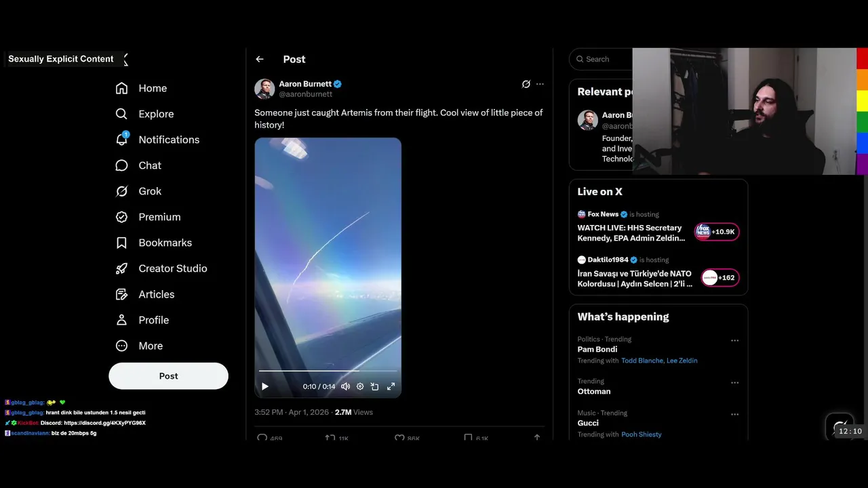Share the post with the upload icon
This screenshot has height=488, width=868.
point(537,438)
